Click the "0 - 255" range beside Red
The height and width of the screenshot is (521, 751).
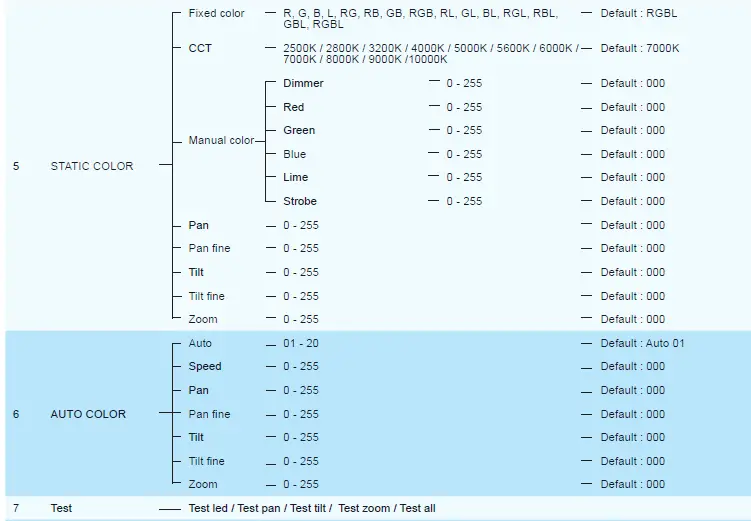464,107
